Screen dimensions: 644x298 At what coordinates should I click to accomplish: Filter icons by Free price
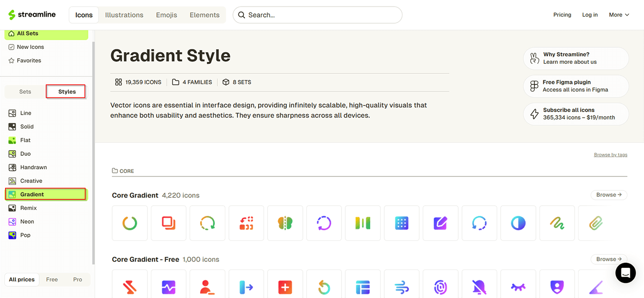[52, 279]
